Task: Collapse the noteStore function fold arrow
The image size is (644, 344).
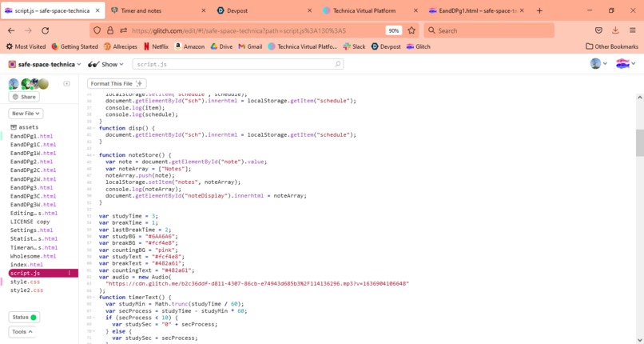Action: coord(93,155)
